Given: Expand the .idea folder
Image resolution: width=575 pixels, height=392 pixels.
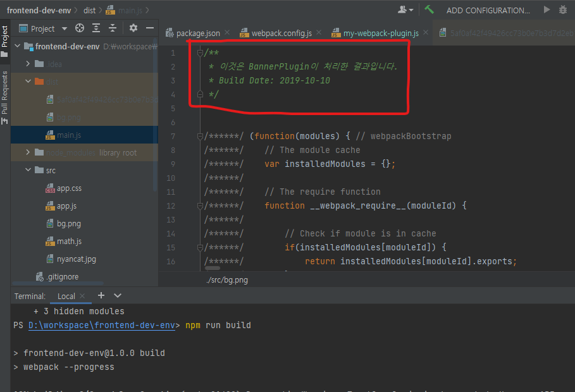Looking at the screenshot, I should click(x=28, y=64).
